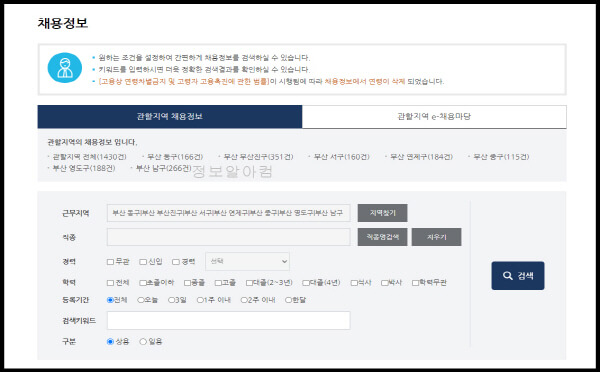
Task: Tick the 경력 checkbox
Action: (176, 262)
